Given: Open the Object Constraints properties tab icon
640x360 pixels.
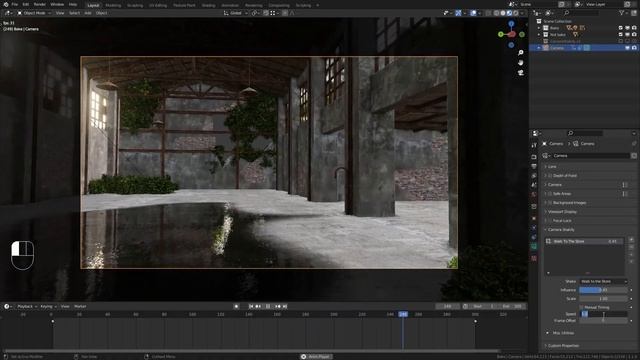Looking at the screenshot, I should (x=534, y=237).
